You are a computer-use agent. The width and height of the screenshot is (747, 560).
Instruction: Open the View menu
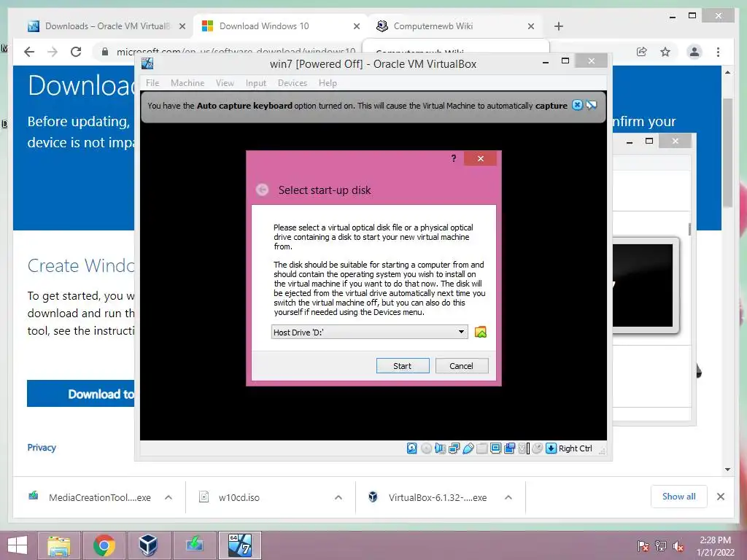(225, 83)
